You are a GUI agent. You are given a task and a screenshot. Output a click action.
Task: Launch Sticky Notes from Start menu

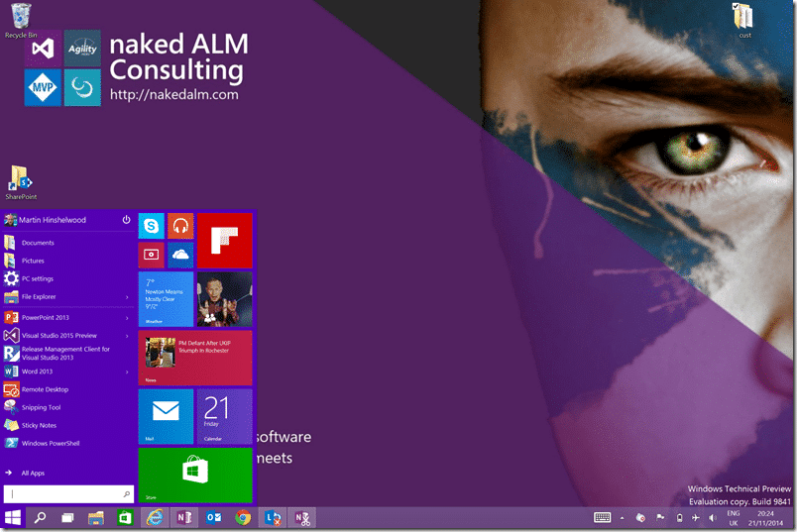click(67, 425)
